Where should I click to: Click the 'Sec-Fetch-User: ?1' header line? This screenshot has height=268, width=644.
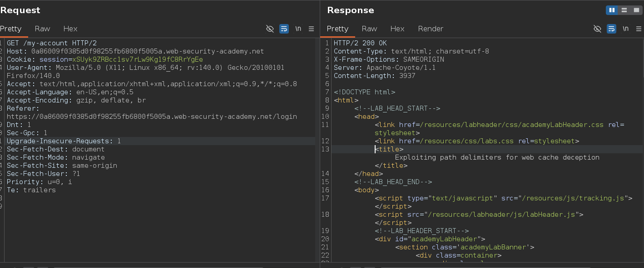(44, 174)
